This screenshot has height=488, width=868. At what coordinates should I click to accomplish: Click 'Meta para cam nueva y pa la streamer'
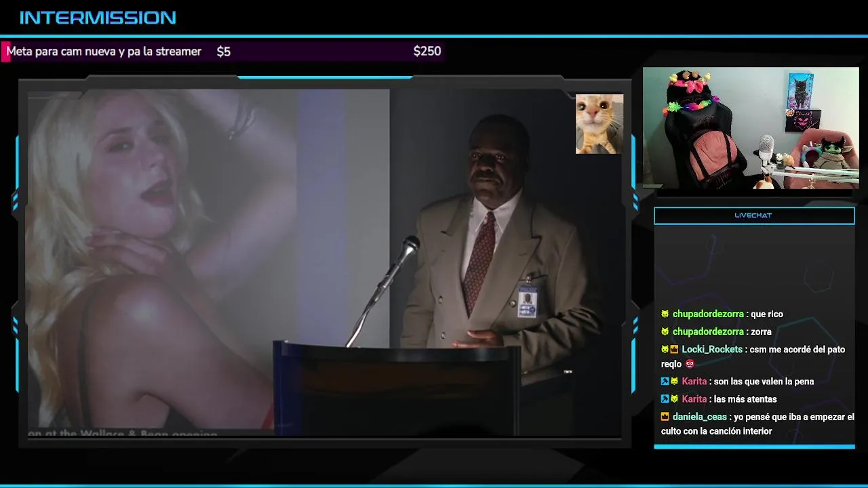coord(104,52)
